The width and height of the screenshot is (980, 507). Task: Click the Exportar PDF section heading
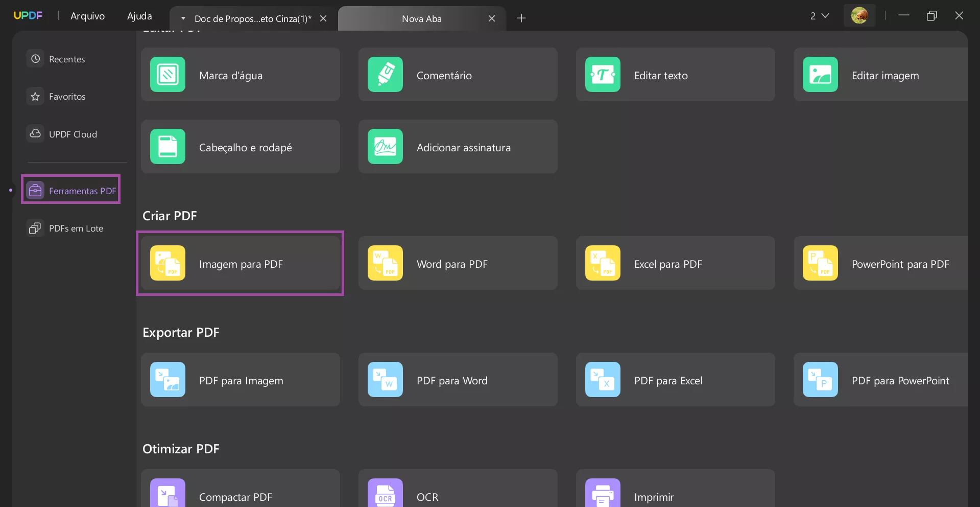coord(181,332)
